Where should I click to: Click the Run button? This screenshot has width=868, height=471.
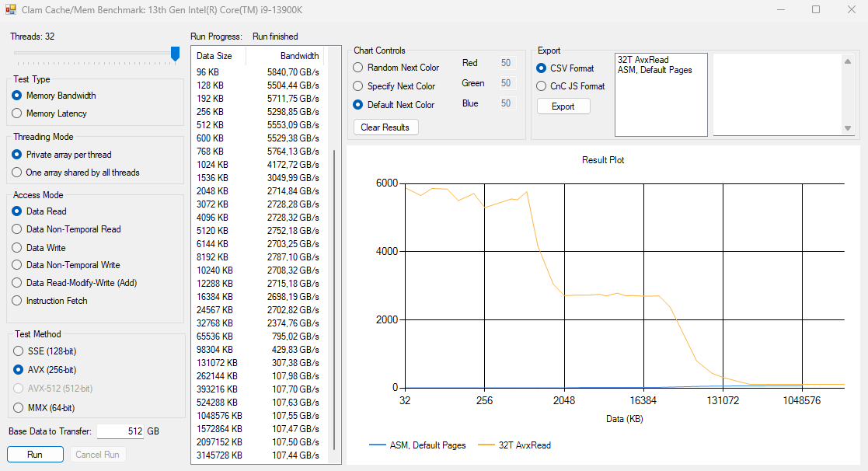[35, 455]
